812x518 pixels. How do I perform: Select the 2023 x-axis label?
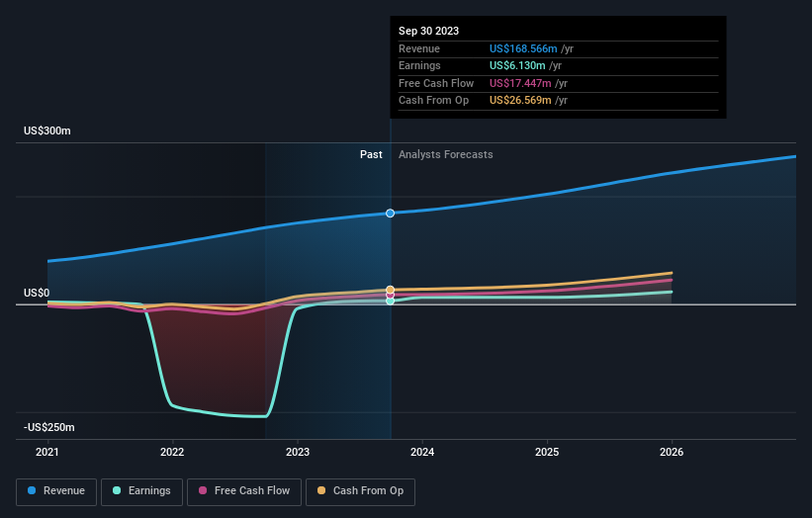(x=298, y=452)
